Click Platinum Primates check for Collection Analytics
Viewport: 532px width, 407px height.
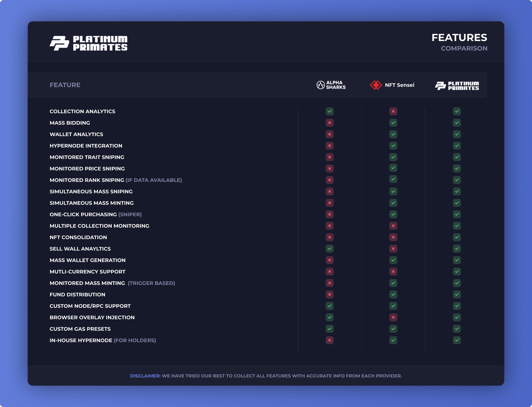tap(457, 111)
